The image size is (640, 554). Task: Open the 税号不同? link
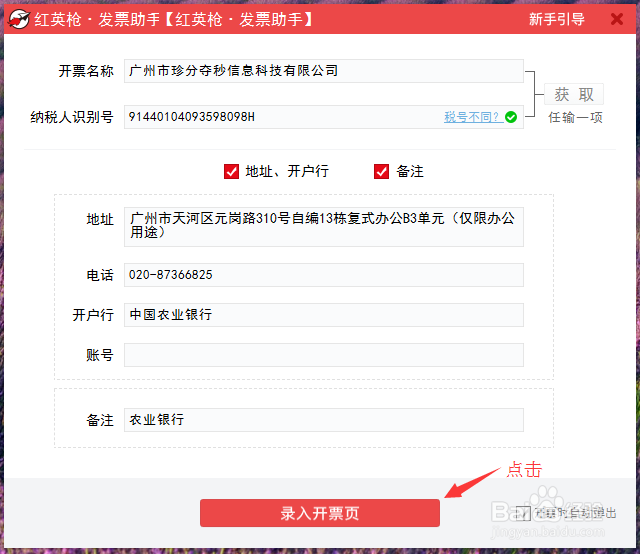click(473, 117)
